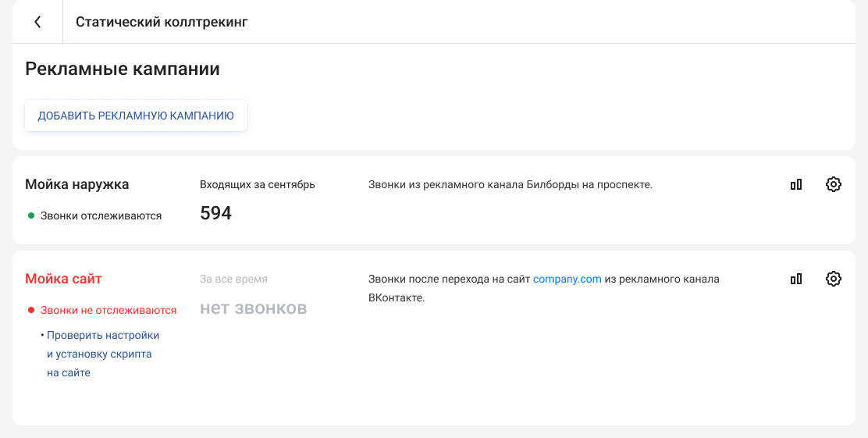The height and width of the screenshot is (438, 868).
Task: Click the Статический коллтрекинг page title
Action: [x=162, y=22]
